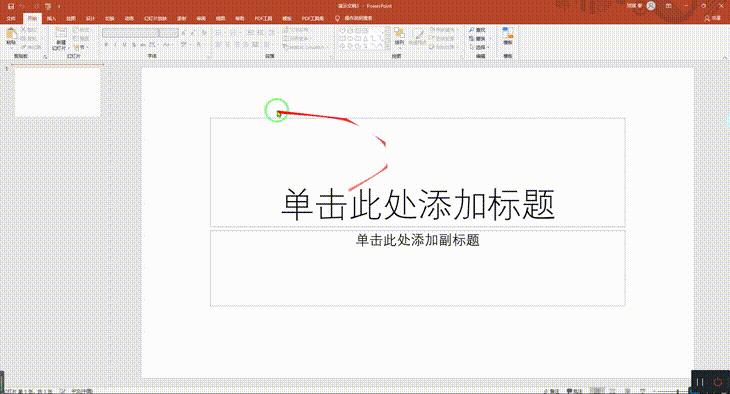
Task: Click the Paste clipboard icon
Action: pos(11,34)
